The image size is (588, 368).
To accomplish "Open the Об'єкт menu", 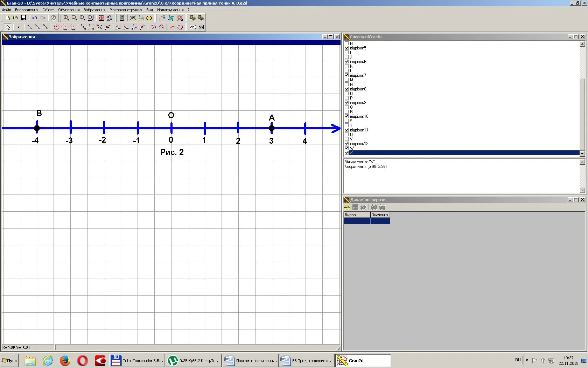I will point(48,10).
